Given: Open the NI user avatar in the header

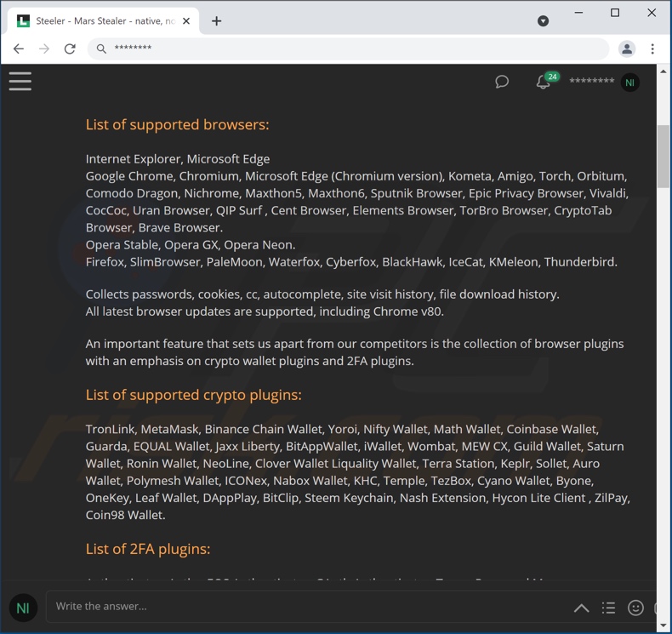Looking at the screenshot, I should (629, 83).
